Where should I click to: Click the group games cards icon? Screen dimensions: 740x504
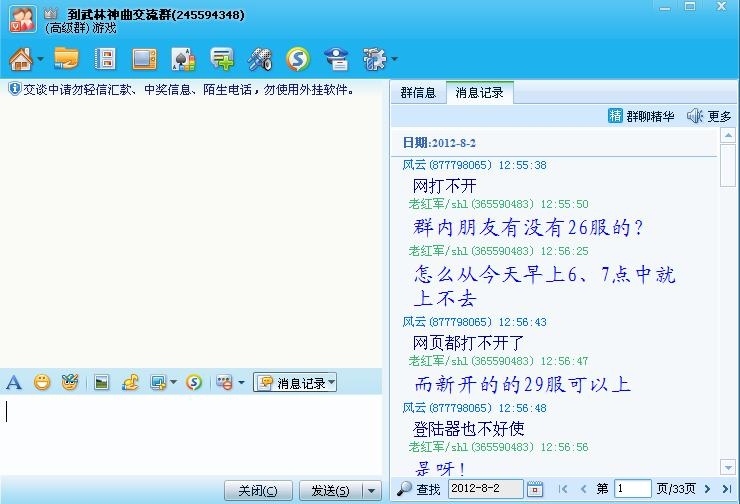point(183,59)
